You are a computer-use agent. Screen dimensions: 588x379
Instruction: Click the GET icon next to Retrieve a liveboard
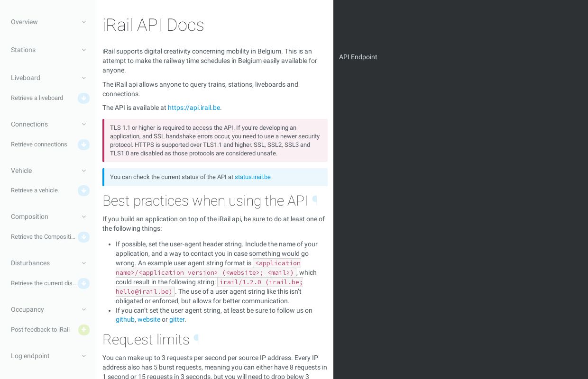coord(83,98)
